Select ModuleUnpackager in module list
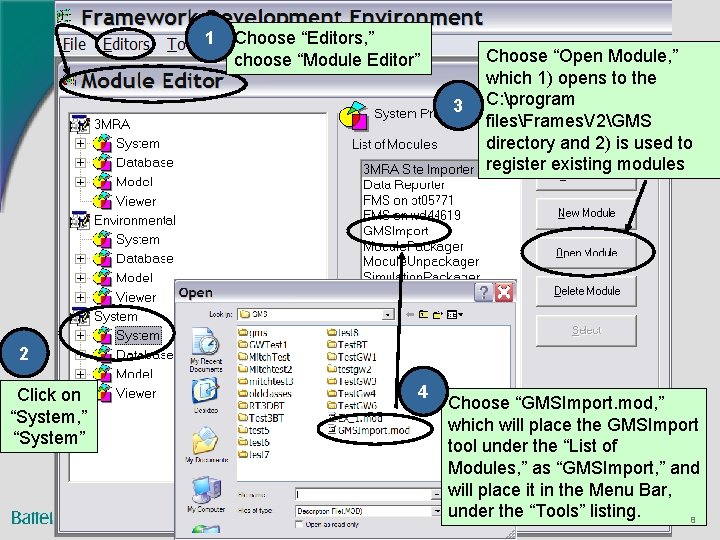This screenshot has width=720, height=540. (421, 262)
